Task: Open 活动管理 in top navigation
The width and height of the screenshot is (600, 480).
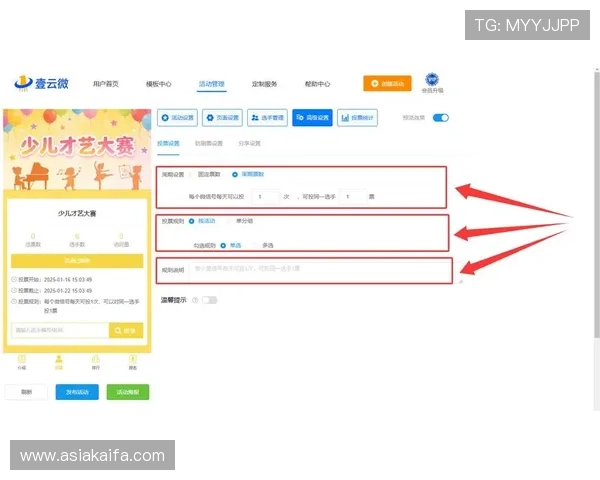Action: click(x=212, y=84)
